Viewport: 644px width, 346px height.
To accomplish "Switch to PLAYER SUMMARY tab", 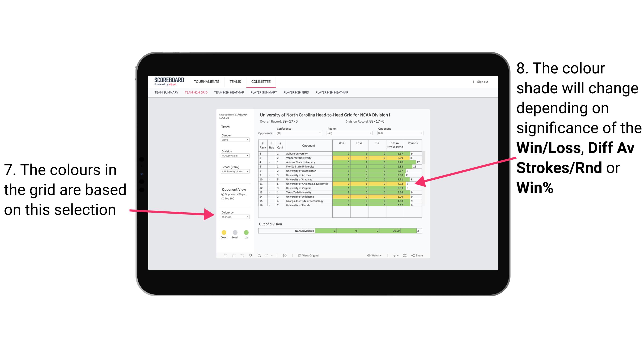I will [x=263, y=94].
